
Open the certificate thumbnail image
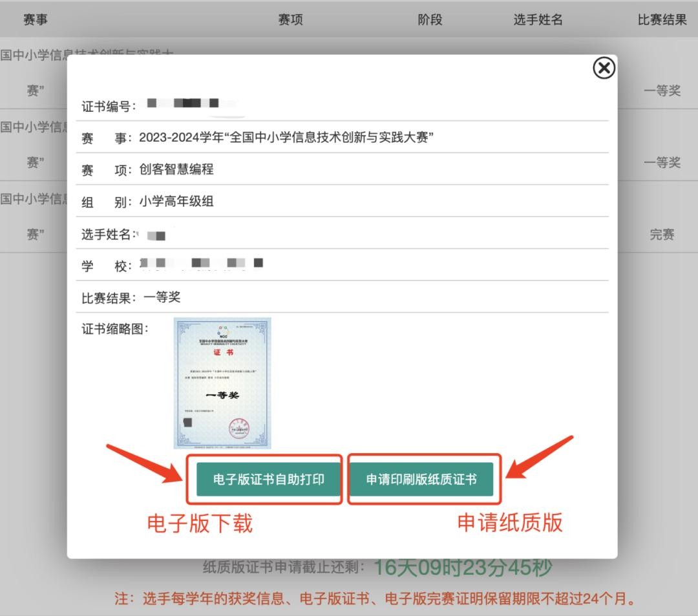(x=222, y=383)
